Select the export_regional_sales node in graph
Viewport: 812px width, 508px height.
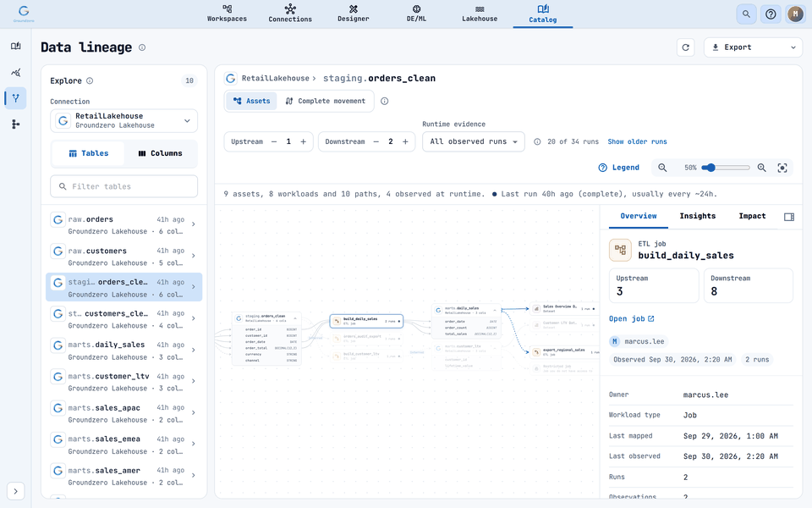[564, 351]
